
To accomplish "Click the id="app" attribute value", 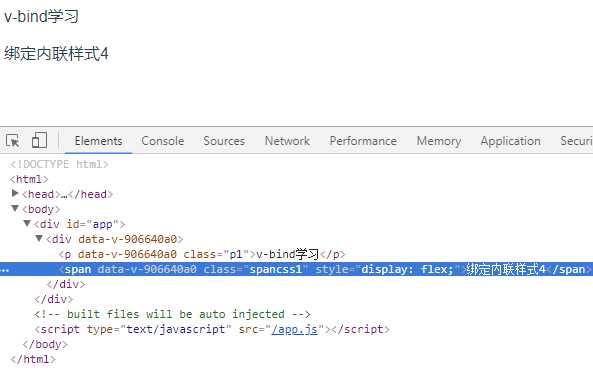I will point(102,224).
